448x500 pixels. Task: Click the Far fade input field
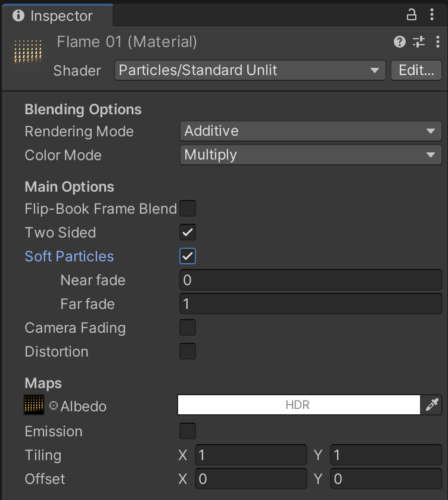[310, 304]
